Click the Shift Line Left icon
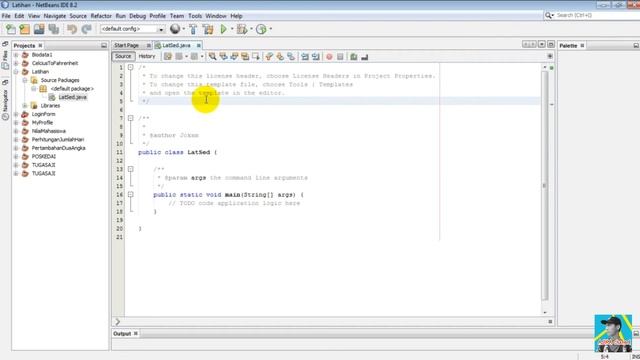Screen dimensions: 640x360 point(304,57)
